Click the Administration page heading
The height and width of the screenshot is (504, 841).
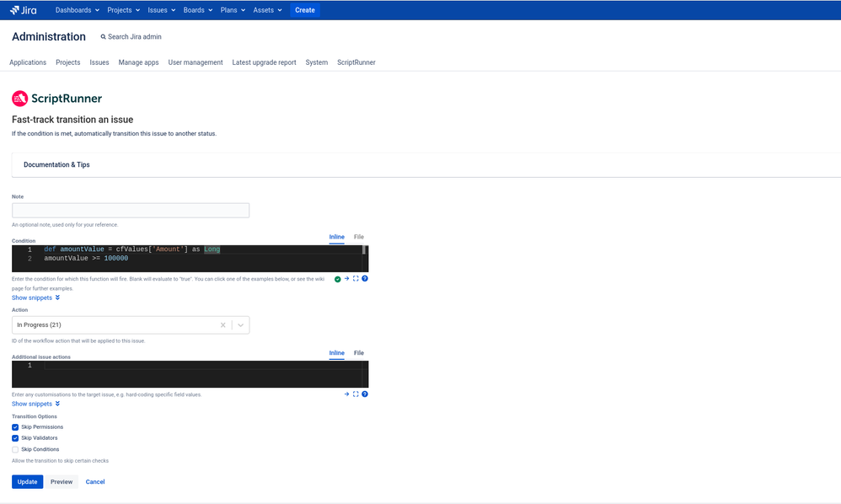49,36
